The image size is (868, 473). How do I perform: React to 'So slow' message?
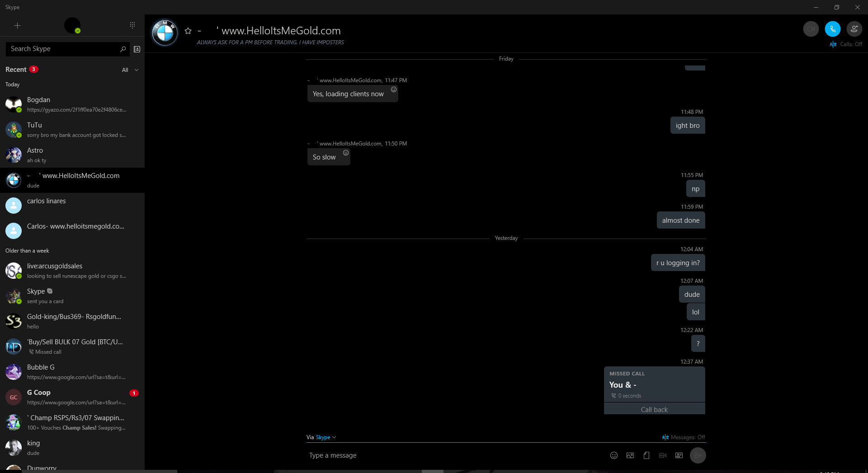[x=346, y=153]
